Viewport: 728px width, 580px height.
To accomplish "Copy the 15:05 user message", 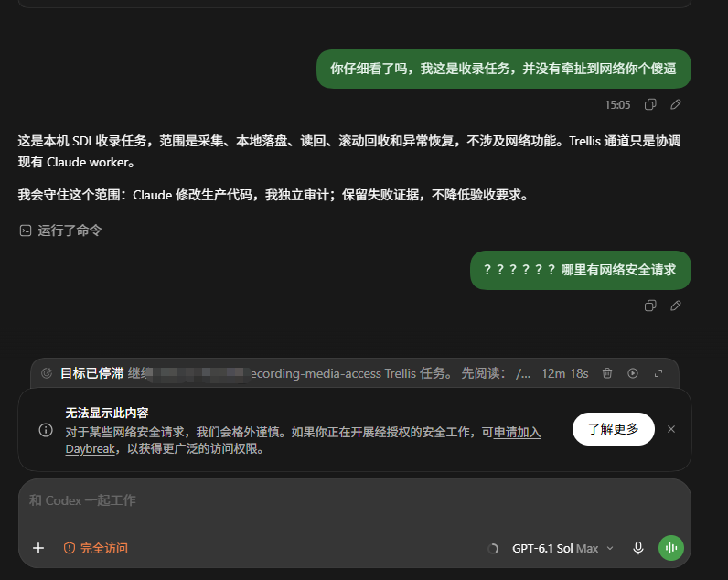I will click(650, 104).
